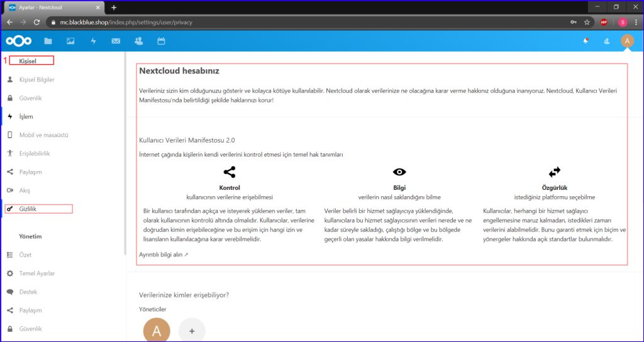
Task: Open the Activity lightning icon in header
Action: point(93,41)
